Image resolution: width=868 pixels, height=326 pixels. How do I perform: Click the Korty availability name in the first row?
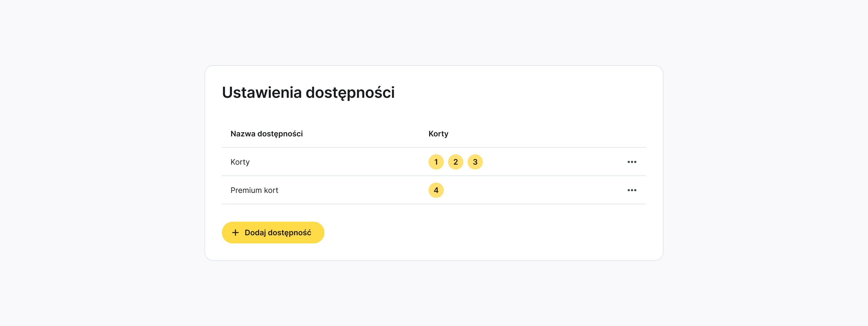240,162
